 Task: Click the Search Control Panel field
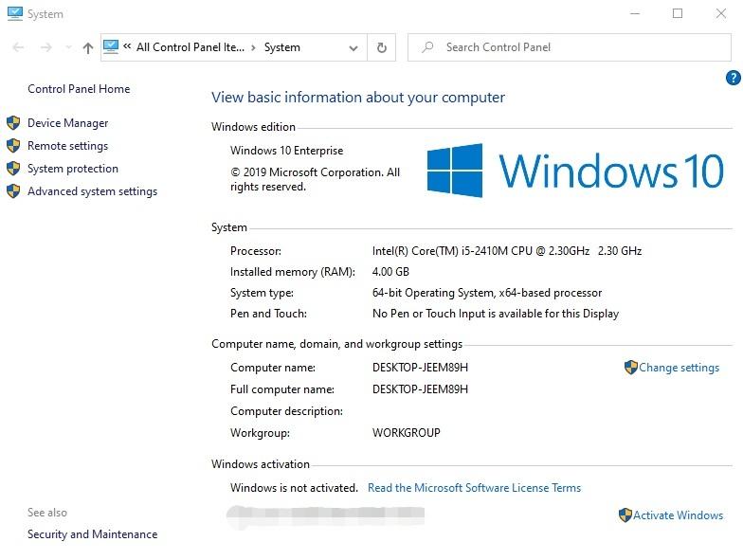[569, 47]
